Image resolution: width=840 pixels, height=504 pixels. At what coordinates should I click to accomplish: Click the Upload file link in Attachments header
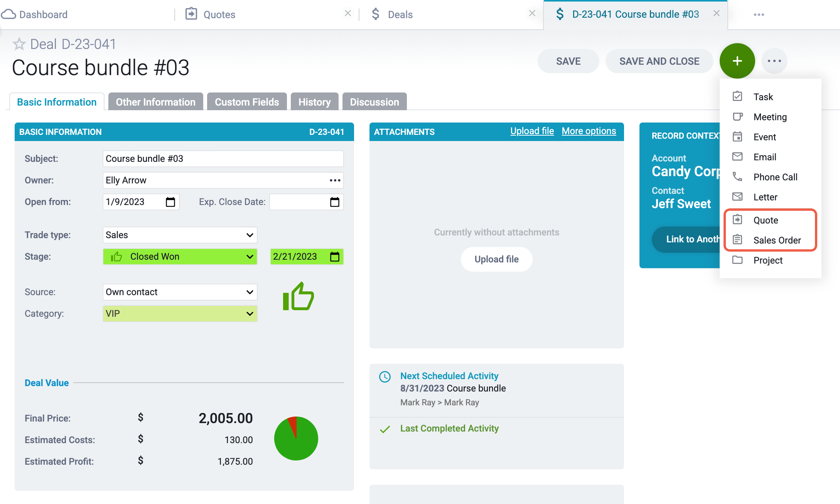[x=532, y=131]
